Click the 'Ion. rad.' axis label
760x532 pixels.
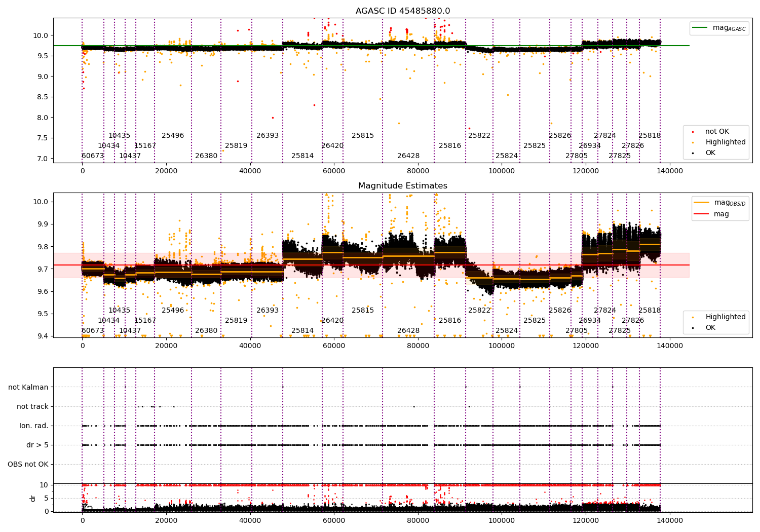tap(34, 426)
